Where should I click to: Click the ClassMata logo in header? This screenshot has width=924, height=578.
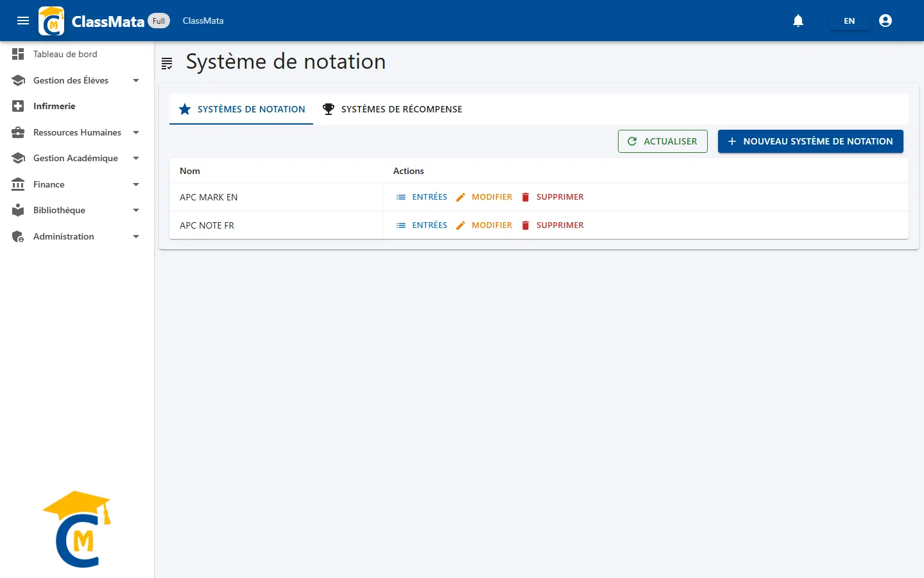tap(51, 21)
